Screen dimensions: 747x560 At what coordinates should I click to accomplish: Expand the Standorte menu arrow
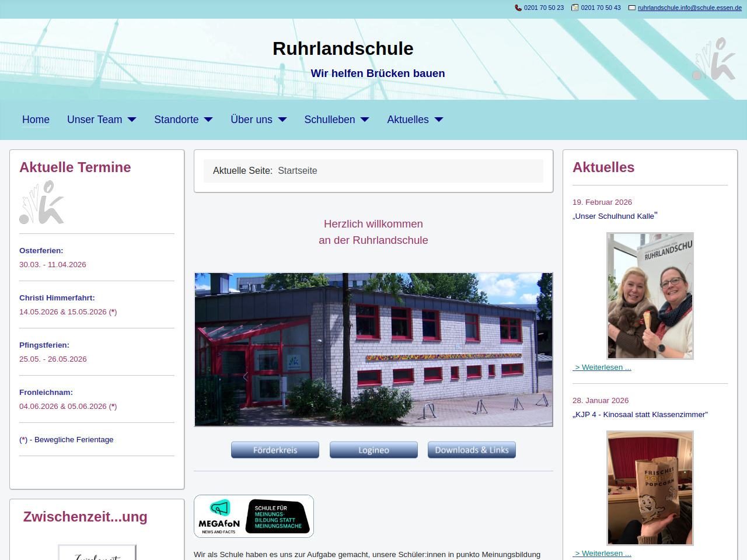(x=208, y=120)
